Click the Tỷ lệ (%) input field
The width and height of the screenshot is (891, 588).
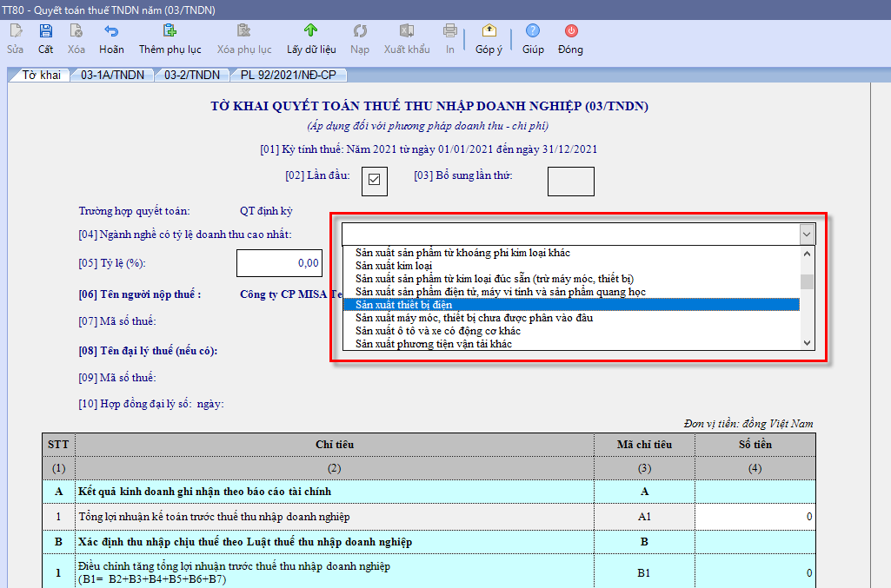coord(279,263)
